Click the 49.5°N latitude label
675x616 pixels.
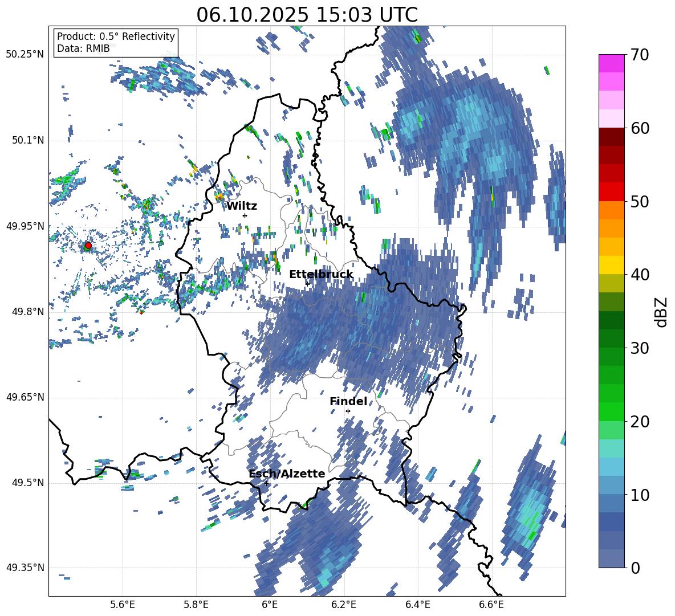coord(28,483)
